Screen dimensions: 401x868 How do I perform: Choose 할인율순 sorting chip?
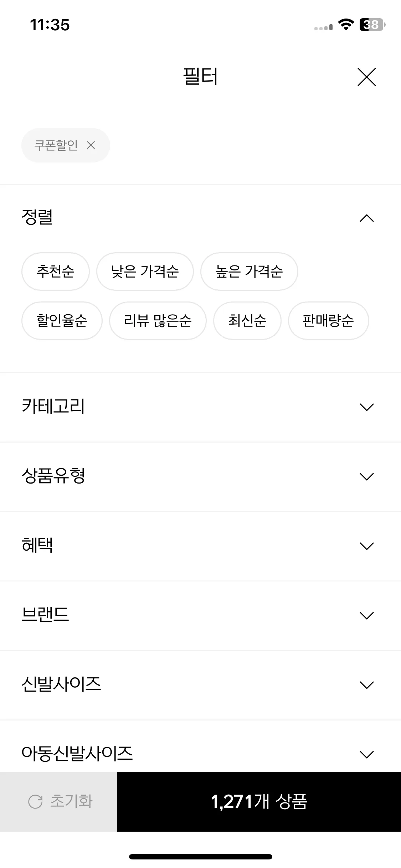(x=62, y=321)
